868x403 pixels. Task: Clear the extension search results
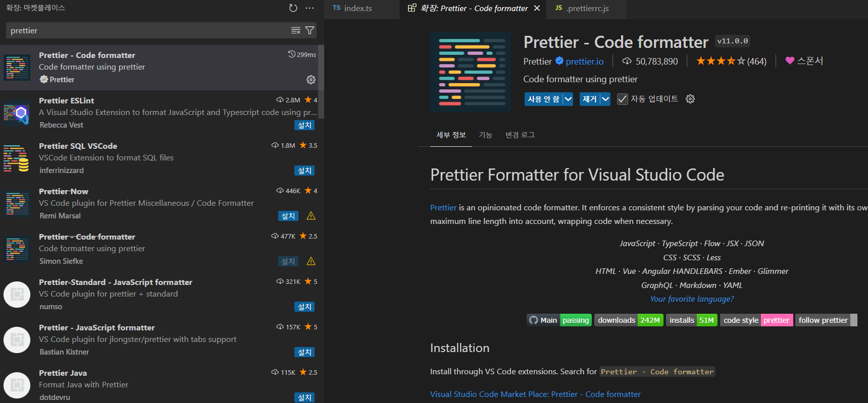pos(296,30)
